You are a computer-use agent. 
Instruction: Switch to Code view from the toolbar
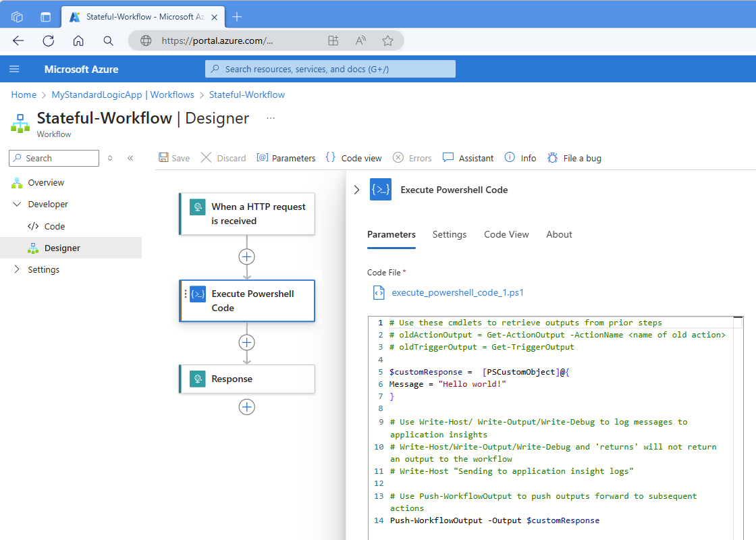pos(353,157)
